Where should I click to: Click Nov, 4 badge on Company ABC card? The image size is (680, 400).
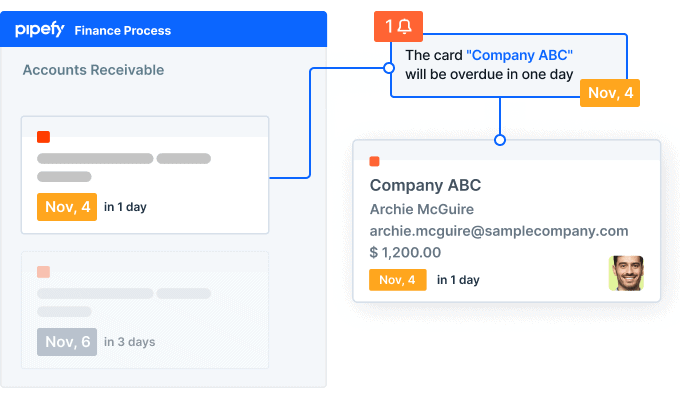[398, 280]
